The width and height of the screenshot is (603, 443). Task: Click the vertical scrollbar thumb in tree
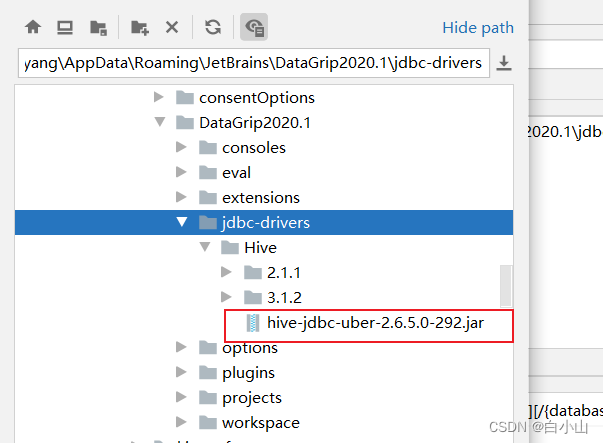[x=506, y=286]
